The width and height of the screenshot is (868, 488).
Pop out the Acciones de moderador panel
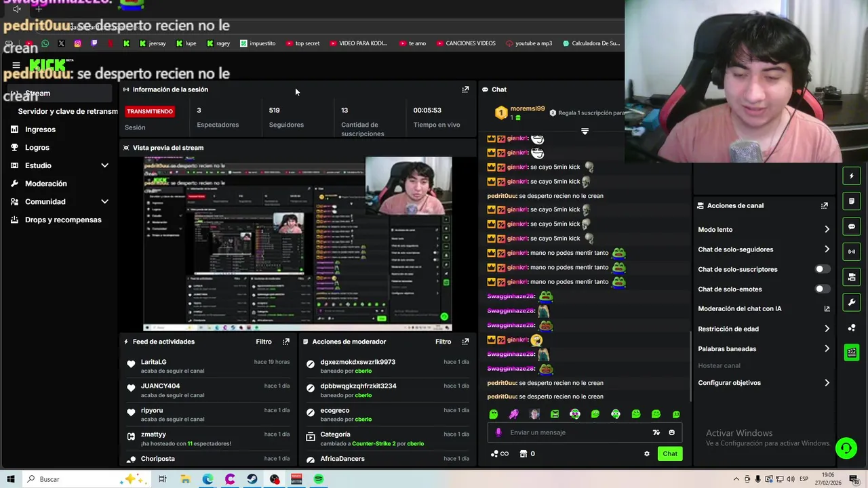coord(465,342)
